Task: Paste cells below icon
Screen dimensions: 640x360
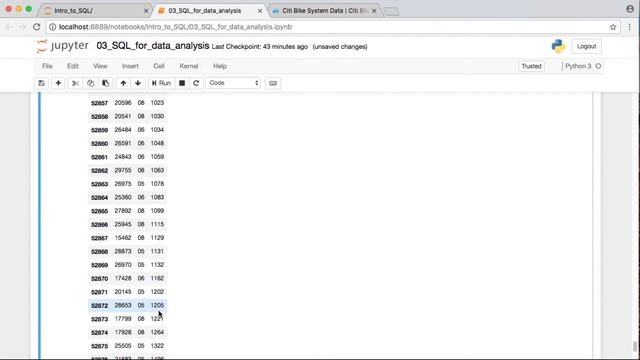Action: coord(105,83)
